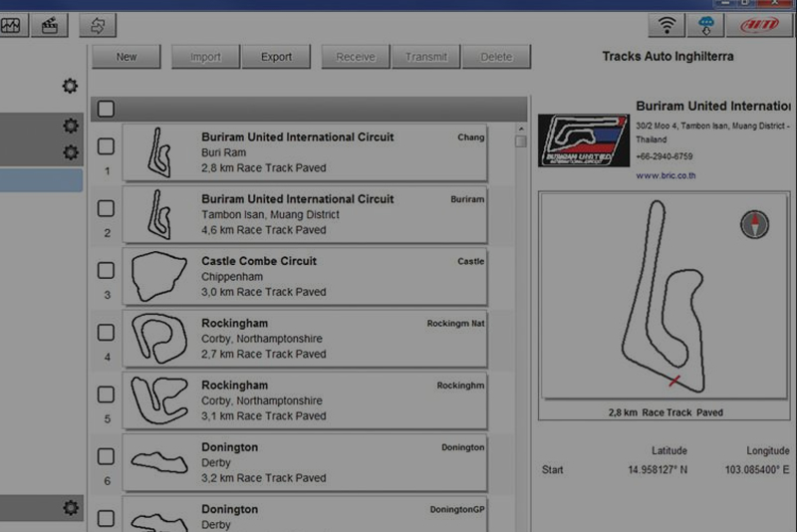Click the Buriram United circuit logo thumbnail
This screenshot has height=532, width=797.
(x=583, y=139)
